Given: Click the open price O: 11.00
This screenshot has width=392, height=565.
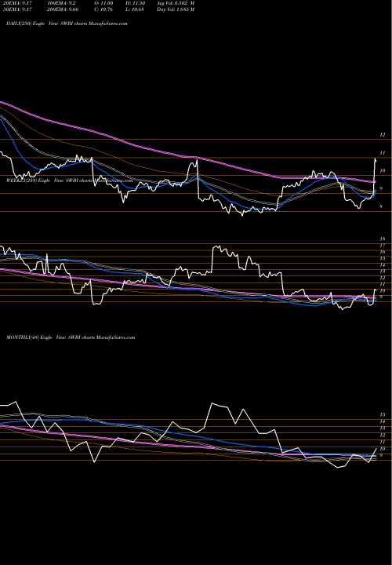Looking at the screenshot, I should tap(103, 3).
